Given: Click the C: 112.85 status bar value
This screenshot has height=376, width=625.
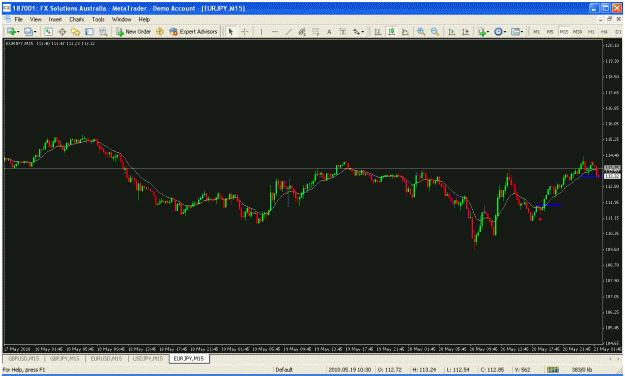Looking at the screenshot, I should pyautogui.click(x=493, y=370).
